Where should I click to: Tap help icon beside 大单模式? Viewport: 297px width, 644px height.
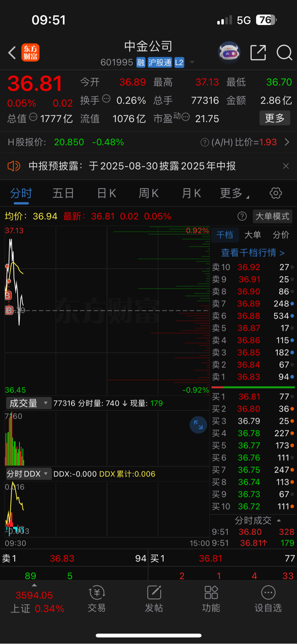[242, 216]
